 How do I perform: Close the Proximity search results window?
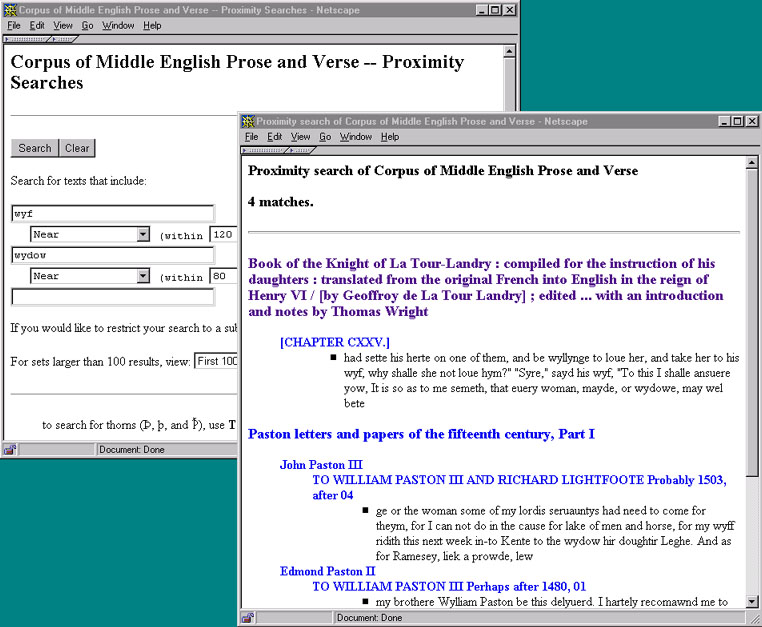point(752,122)
